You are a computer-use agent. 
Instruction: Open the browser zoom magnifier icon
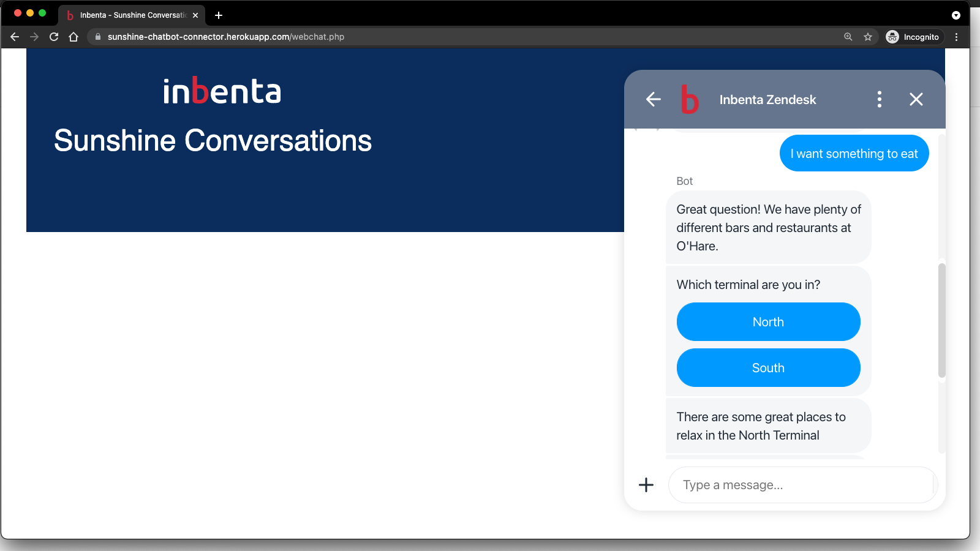pos(848,37)
